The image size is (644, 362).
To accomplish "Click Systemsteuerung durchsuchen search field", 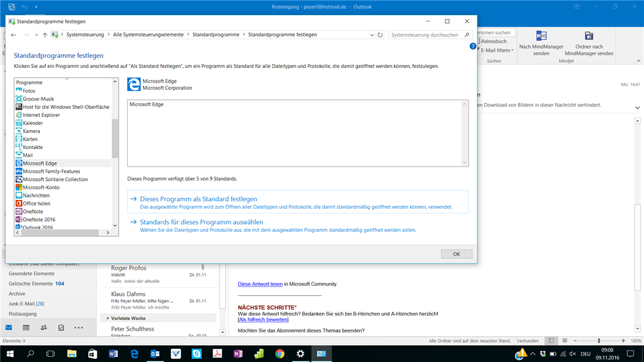I will pyautogui.click(x=427, y=35).
